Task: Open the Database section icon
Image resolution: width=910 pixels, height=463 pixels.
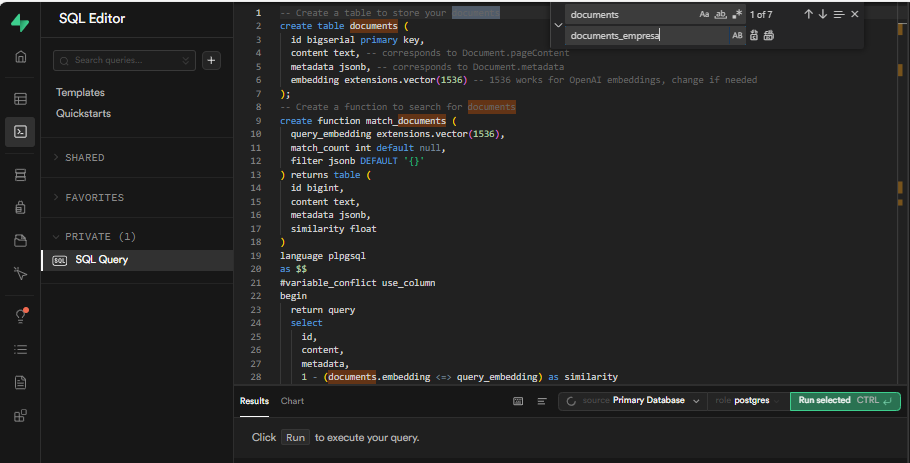Action: tap(20, 175)
